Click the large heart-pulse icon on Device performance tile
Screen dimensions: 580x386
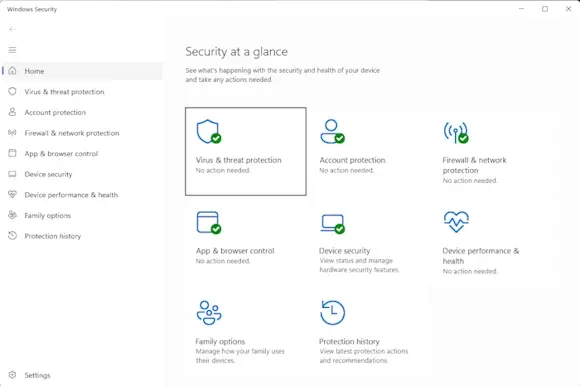point(456,221)
